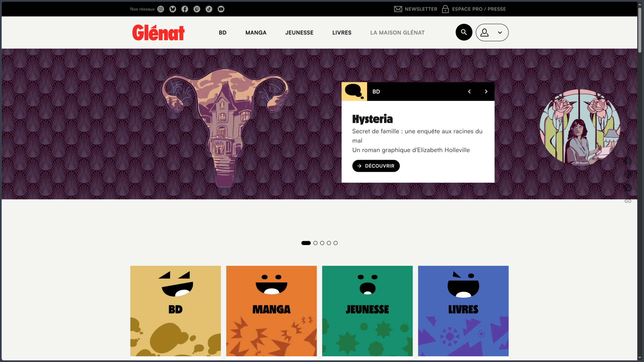Open Glénat's Twitch channel
The image size is (644, 362).
tap(197, 9)
